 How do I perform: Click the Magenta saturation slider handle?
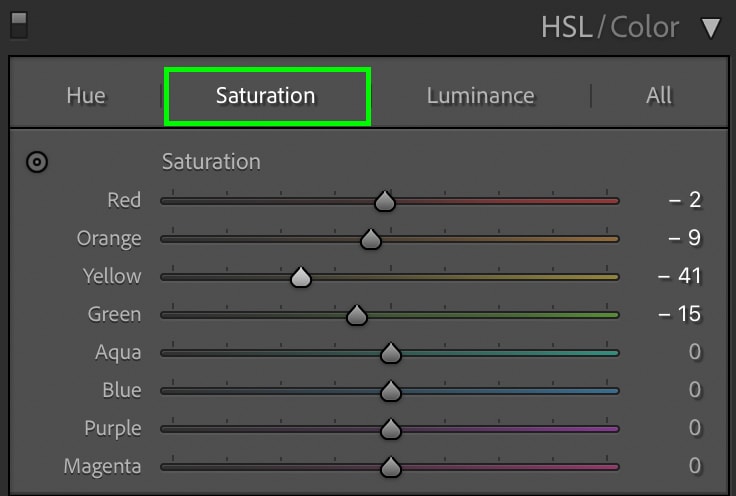click(x=391, y=467)
